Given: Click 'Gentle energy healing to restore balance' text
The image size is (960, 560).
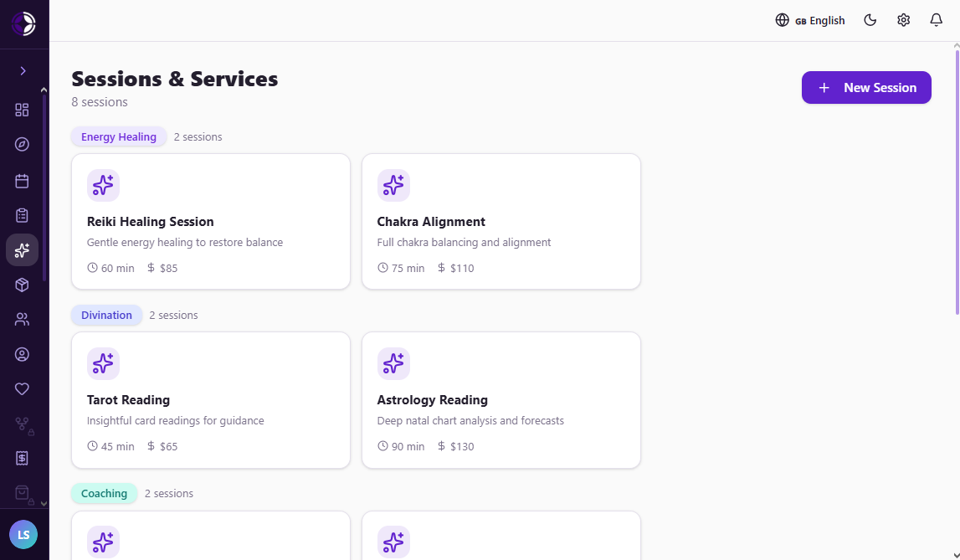Looking at the screenshot, I should point(185,243).
